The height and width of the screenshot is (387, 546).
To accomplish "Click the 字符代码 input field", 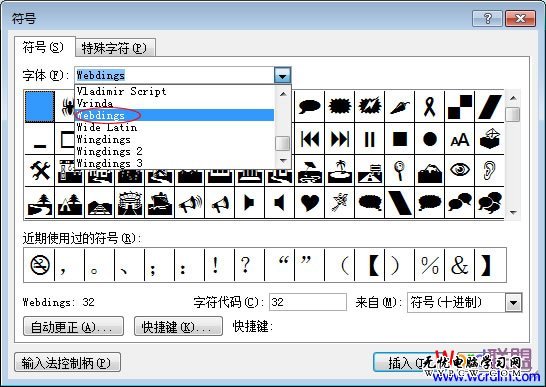I will (x=308, y=302).
